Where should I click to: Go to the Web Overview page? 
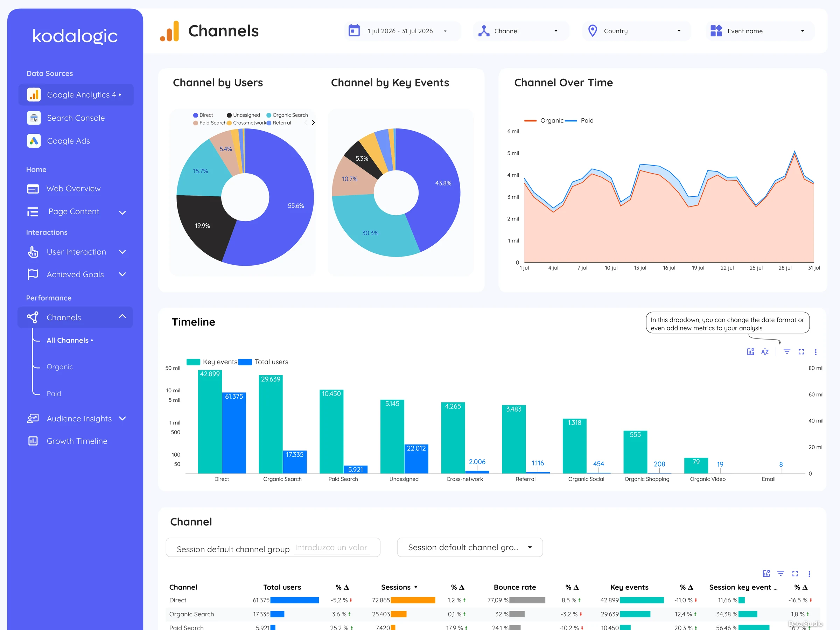(x=73, y=189)
